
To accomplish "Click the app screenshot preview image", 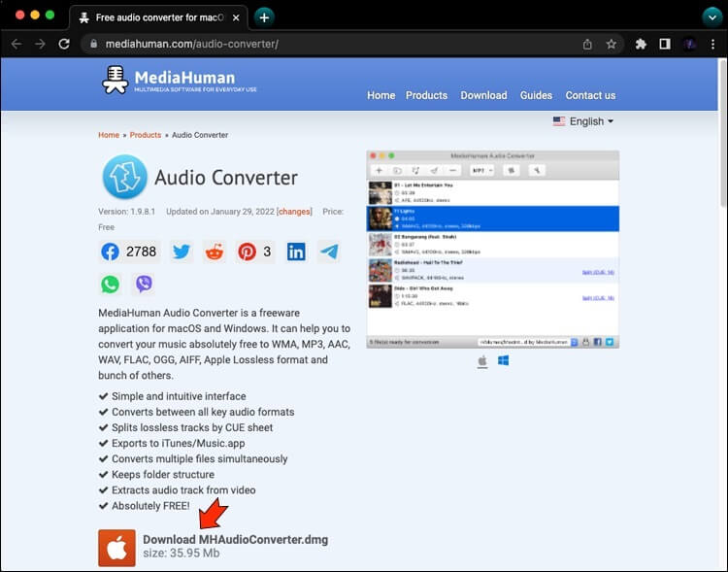I will tap(492, 250).
